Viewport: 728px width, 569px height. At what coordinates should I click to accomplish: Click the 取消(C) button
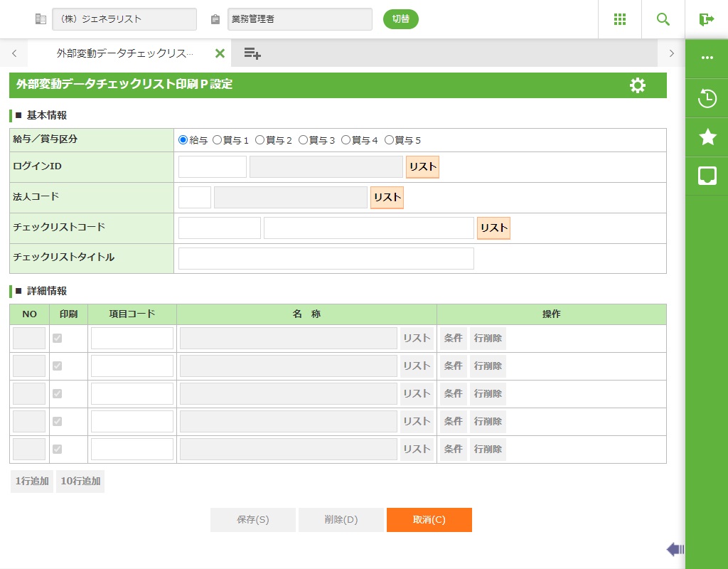(429, 520)
